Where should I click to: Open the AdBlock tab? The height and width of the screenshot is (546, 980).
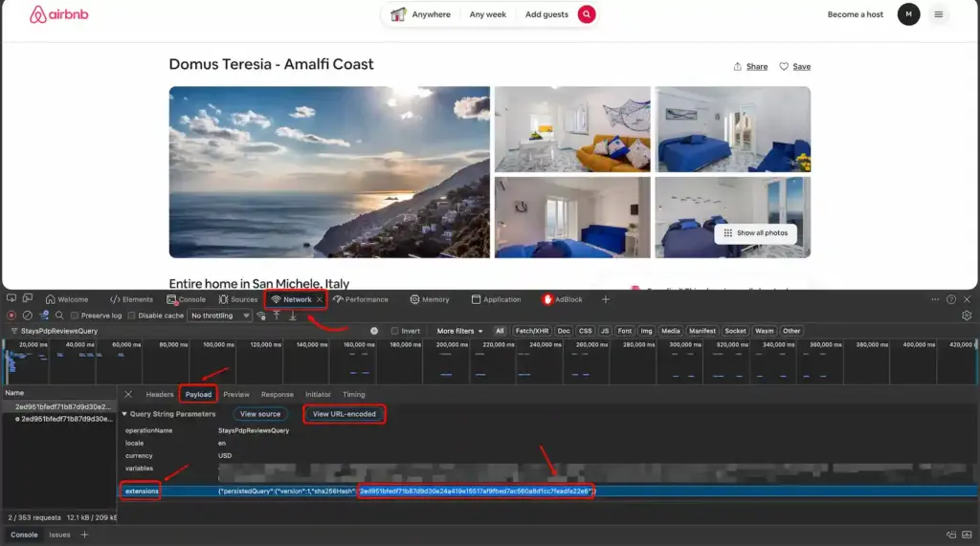[562, 299]
